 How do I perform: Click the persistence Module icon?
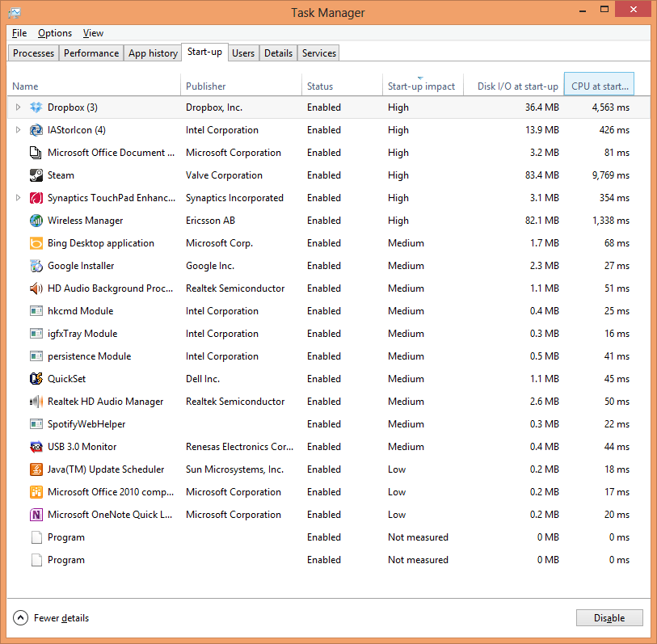pos(36,356)
